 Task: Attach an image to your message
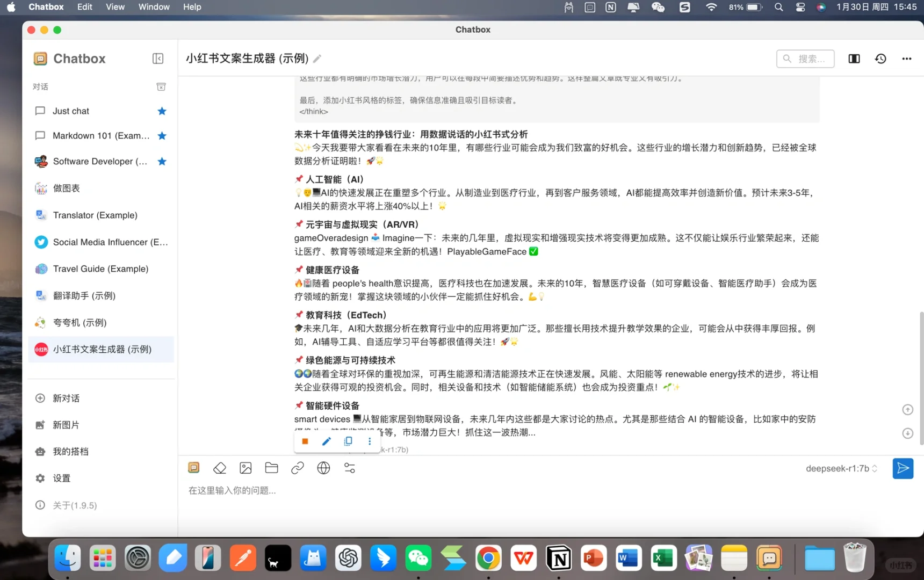pos(245,468)
